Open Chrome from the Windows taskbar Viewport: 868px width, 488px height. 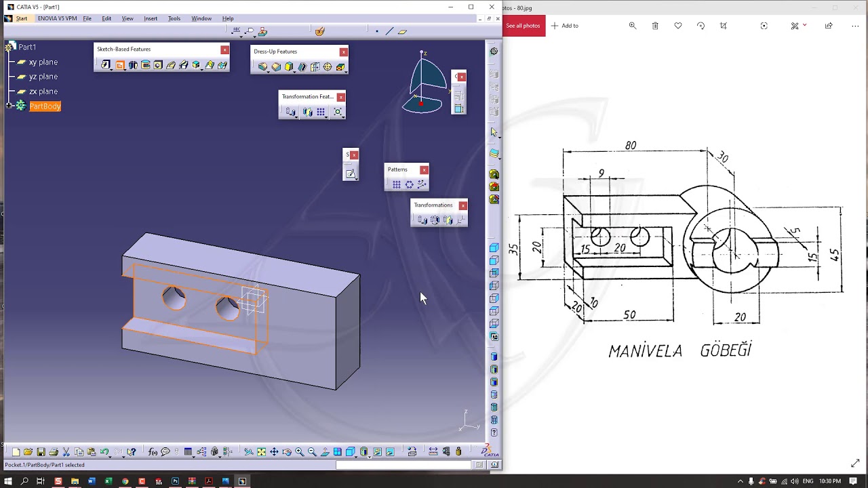(125, 481)
